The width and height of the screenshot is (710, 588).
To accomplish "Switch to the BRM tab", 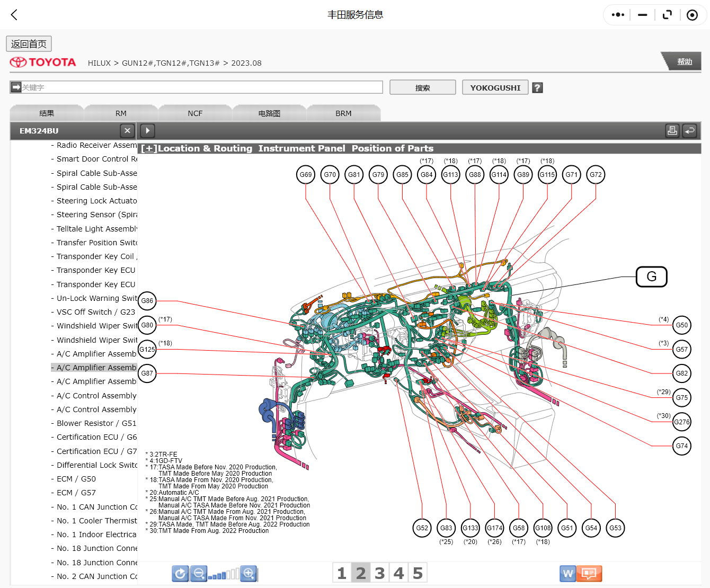I will [343, 113].
